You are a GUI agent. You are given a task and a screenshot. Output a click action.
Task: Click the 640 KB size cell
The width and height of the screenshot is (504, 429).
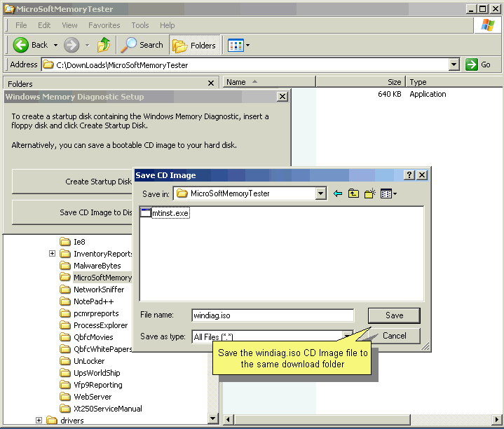[x=389, y=94]
